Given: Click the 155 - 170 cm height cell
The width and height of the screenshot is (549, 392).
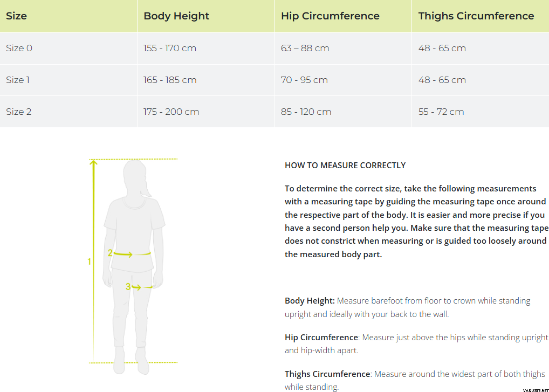Looking at the screenshot, I should point(170,48).
